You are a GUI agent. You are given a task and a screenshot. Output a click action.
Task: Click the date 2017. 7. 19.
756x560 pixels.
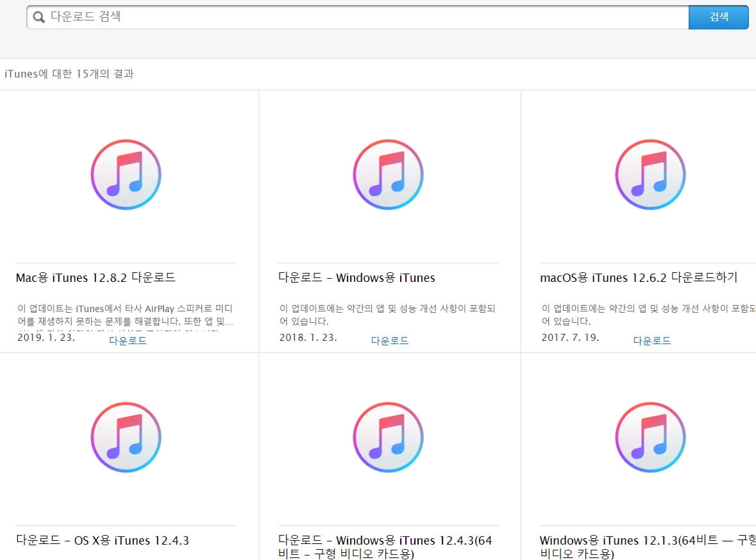[571, 338]
